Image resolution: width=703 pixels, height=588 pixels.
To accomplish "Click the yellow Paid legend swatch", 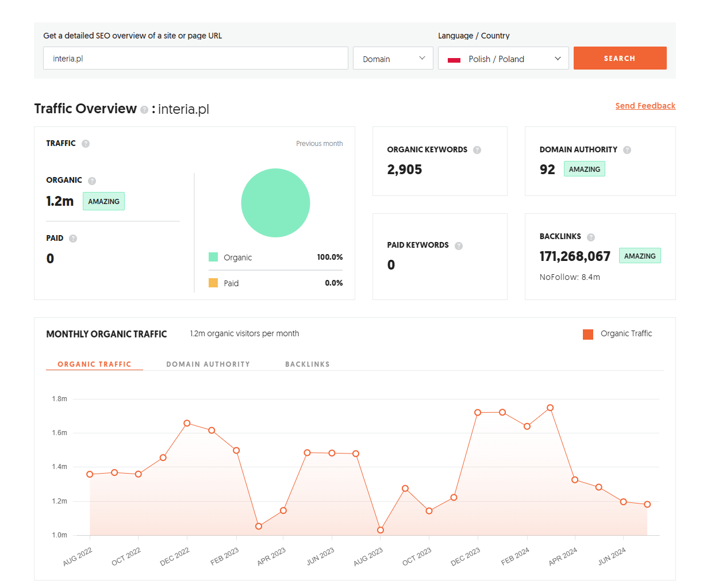I will (x=213, y=283).
